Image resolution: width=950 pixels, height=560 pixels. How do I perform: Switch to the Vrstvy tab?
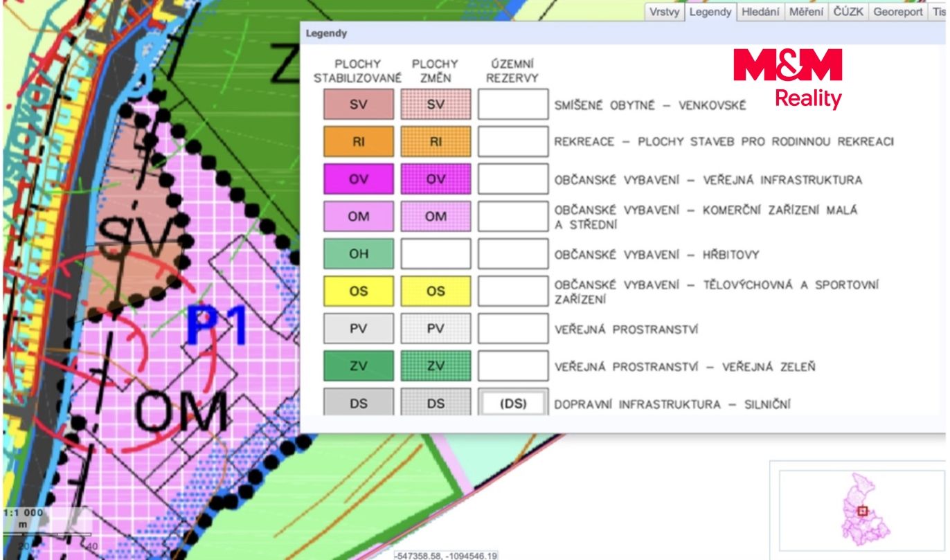click(x=665, y=12)
